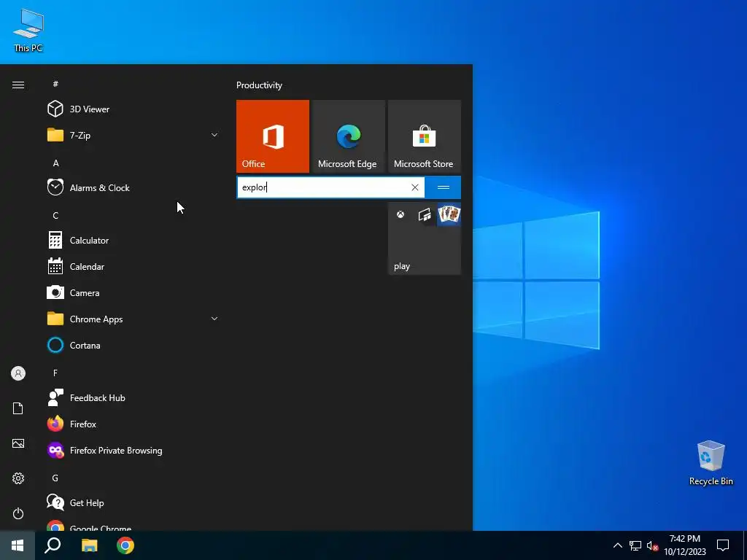Open the Chrome Apps folder
Image resolution: width=747 pixels, height=560 pixels.
133,319
